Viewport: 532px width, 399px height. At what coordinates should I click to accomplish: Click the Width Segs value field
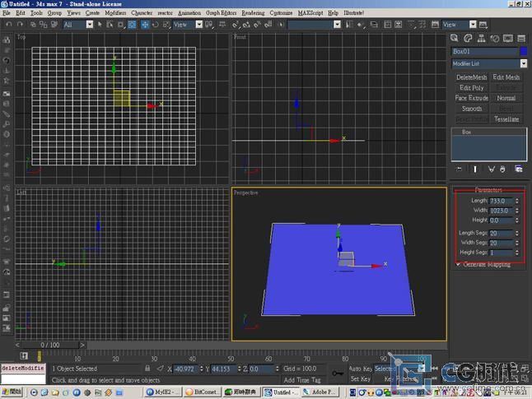(x=502, y=243)
